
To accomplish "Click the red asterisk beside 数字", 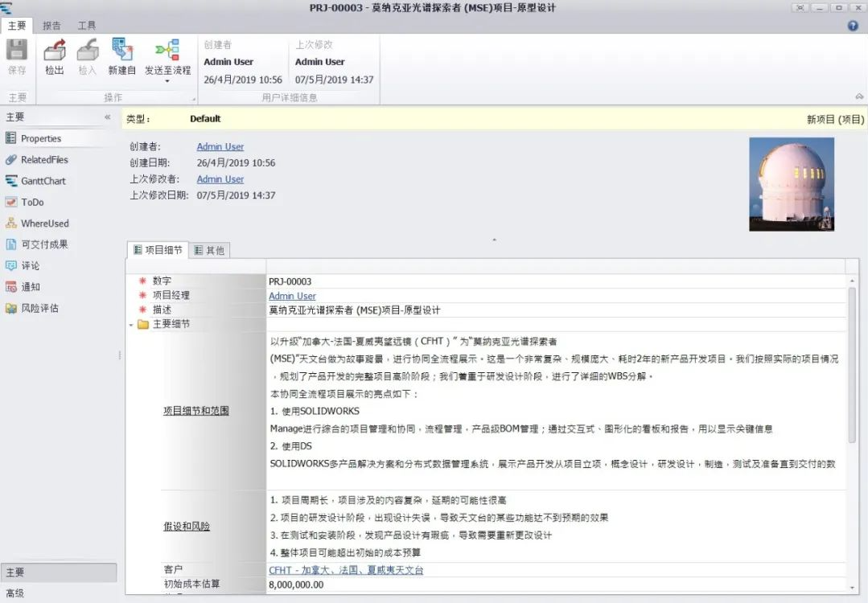I will (142, 281).
